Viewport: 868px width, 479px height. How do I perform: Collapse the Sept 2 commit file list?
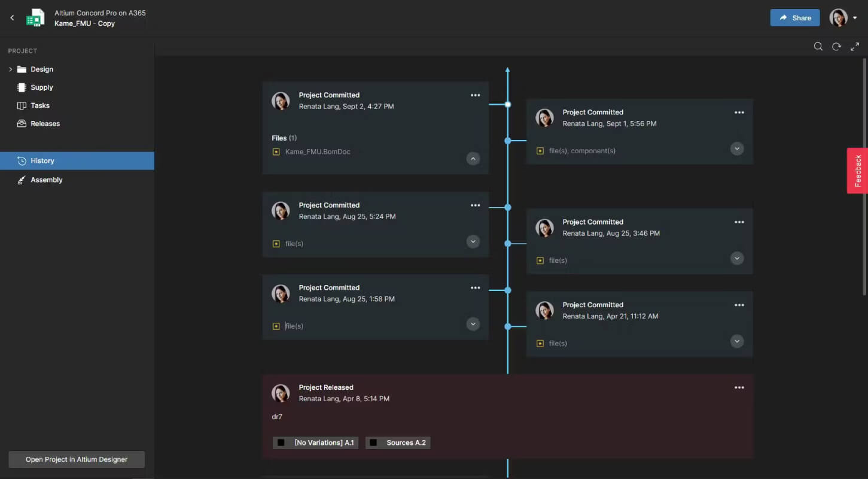pyautogui.click(x=473, y=159)
